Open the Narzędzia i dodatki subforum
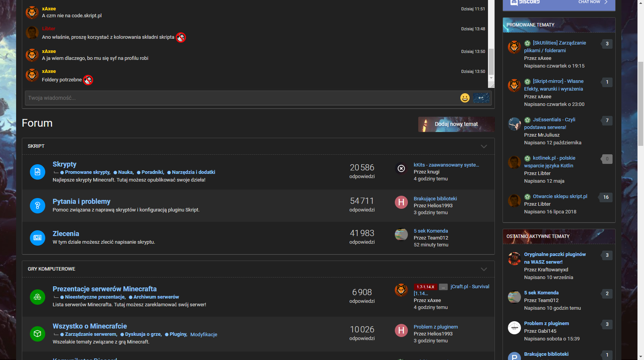 [194, 172]
